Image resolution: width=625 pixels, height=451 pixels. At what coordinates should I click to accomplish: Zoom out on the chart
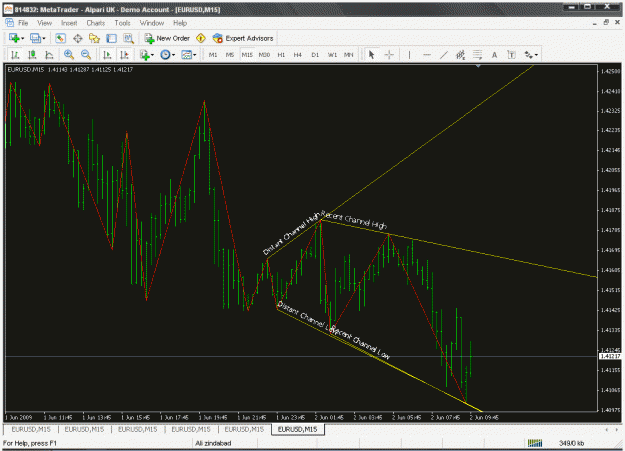coord(86,55)
